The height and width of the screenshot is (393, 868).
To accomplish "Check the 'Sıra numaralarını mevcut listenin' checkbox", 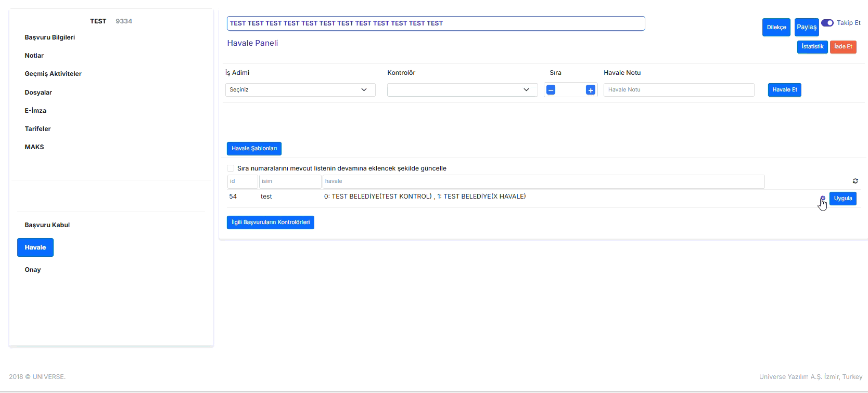I will tap(231, 168).
